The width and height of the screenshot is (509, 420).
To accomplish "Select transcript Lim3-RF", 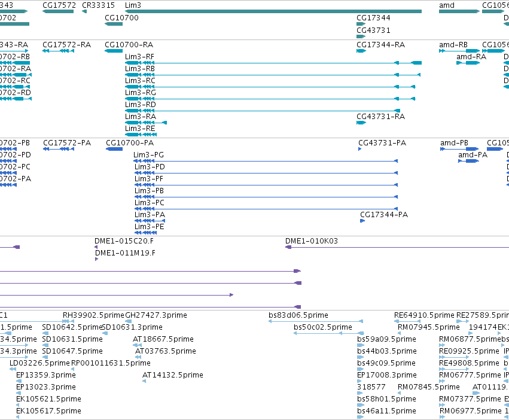I will [x=139, y=56].
